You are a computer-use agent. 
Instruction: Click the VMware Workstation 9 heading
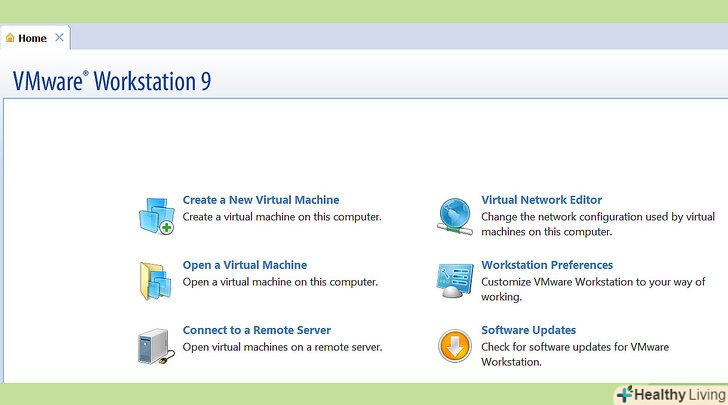tap(112, 81)
